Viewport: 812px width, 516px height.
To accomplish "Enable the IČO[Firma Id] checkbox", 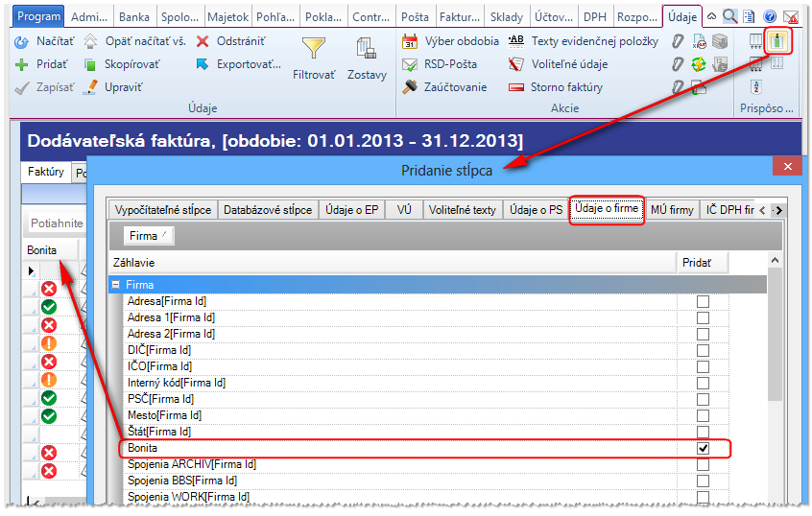I will pyautogui.click(x=703, y=366).
